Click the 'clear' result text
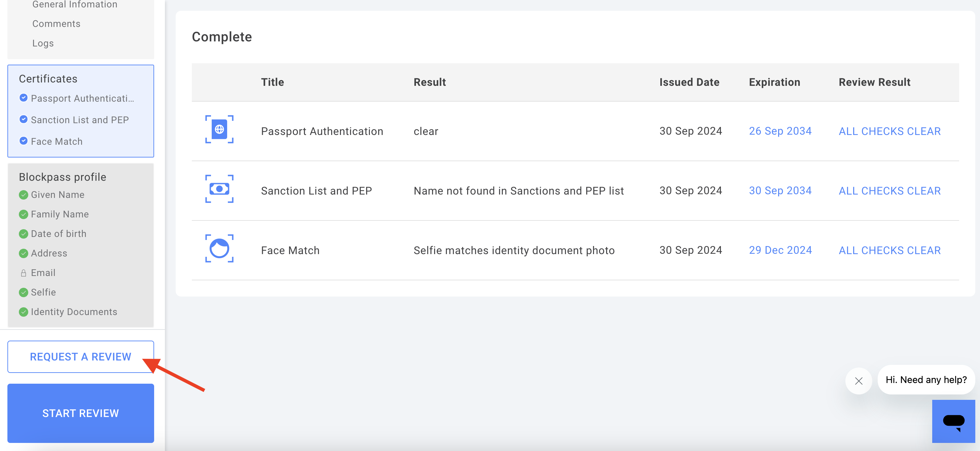Viewport: 980px width, 451px height. click(426, 131)
